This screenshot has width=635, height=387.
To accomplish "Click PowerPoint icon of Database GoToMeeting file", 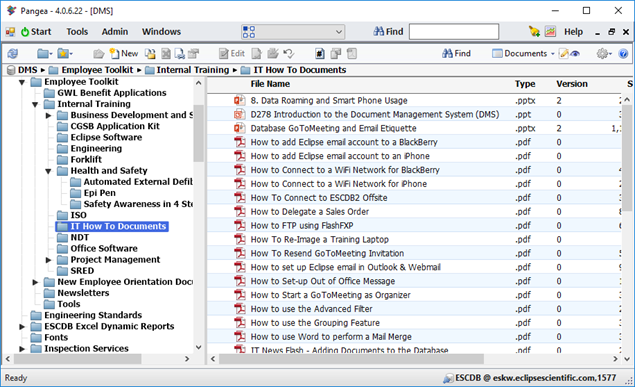I will [x=239, y=128].
